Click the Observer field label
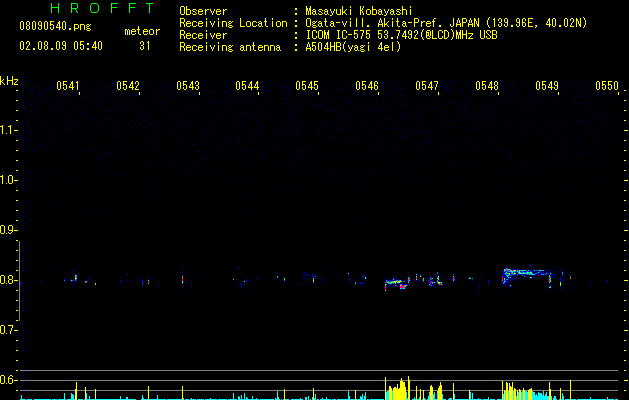This screenshot has height=400, width=629. (x=203, y=11)
